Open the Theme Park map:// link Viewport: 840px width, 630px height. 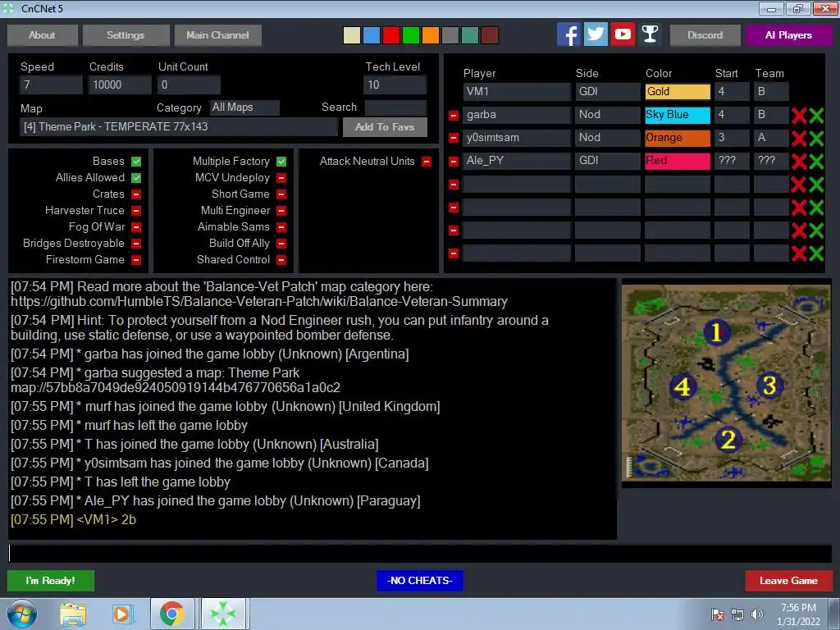point(176,387)
